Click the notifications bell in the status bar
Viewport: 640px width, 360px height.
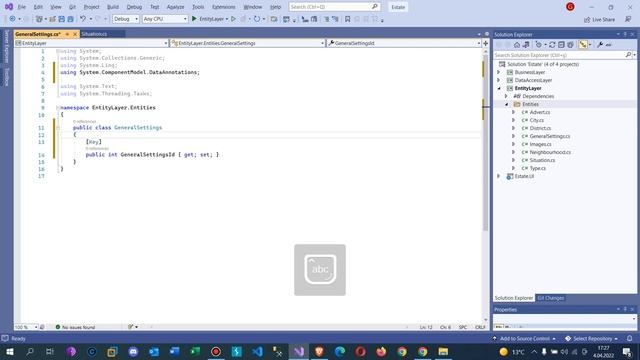(629, 338)
